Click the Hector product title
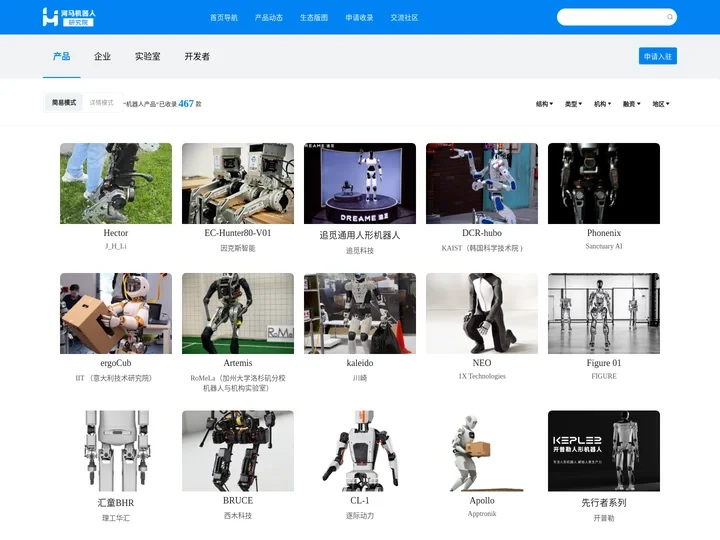 (116, 233)
